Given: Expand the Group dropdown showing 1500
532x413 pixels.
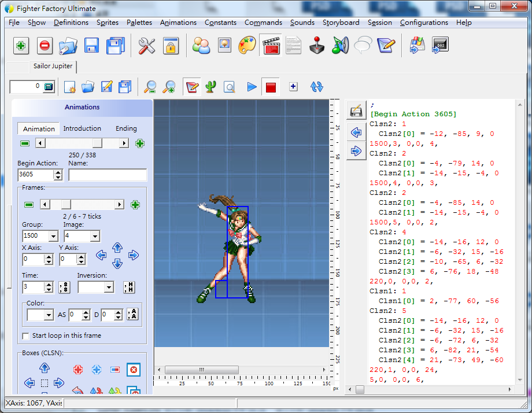Looking at the screenshot, I should point(53,236).
